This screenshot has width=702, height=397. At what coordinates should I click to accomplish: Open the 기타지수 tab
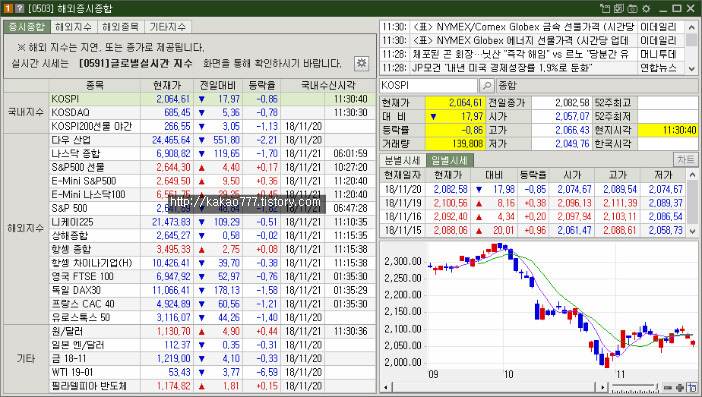pos(167,27)
